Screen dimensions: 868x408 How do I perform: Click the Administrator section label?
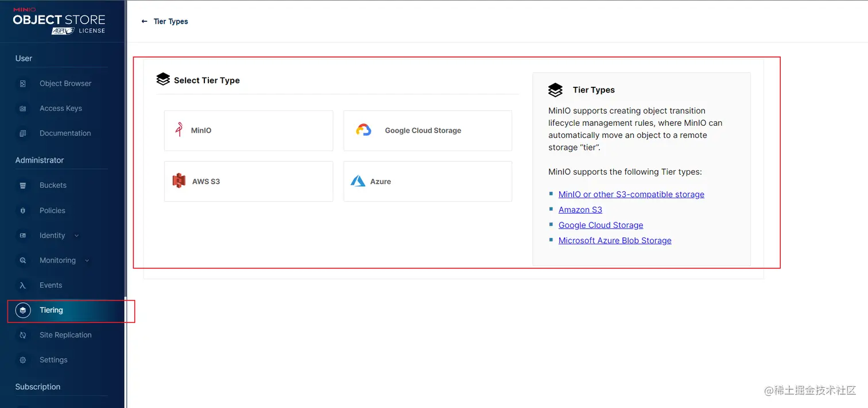40,160
